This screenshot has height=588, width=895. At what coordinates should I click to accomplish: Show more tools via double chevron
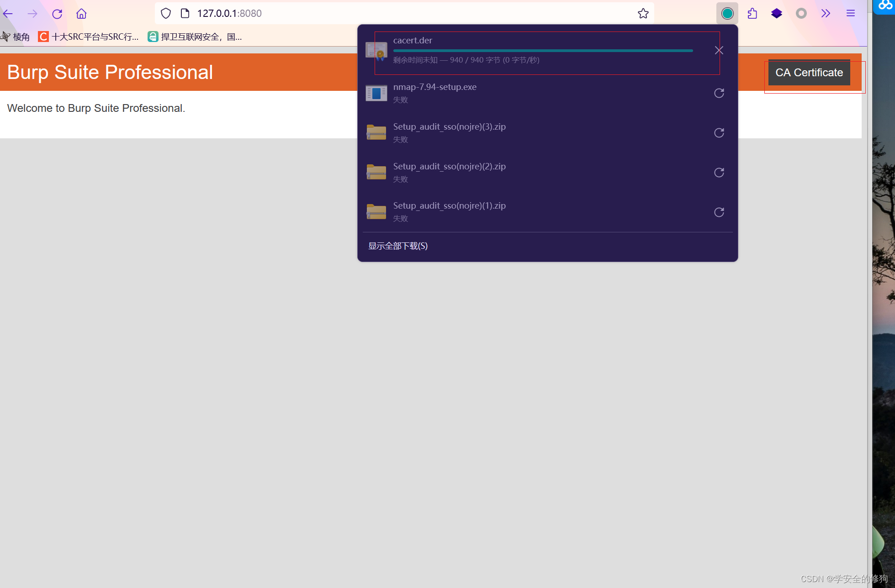[826, 14]
